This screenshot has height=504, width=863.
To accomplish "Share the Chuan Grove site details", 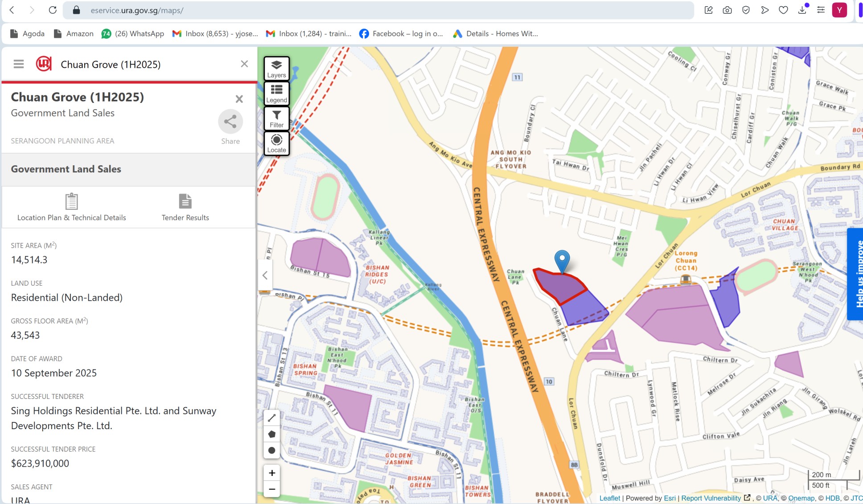I will (230, 121).
